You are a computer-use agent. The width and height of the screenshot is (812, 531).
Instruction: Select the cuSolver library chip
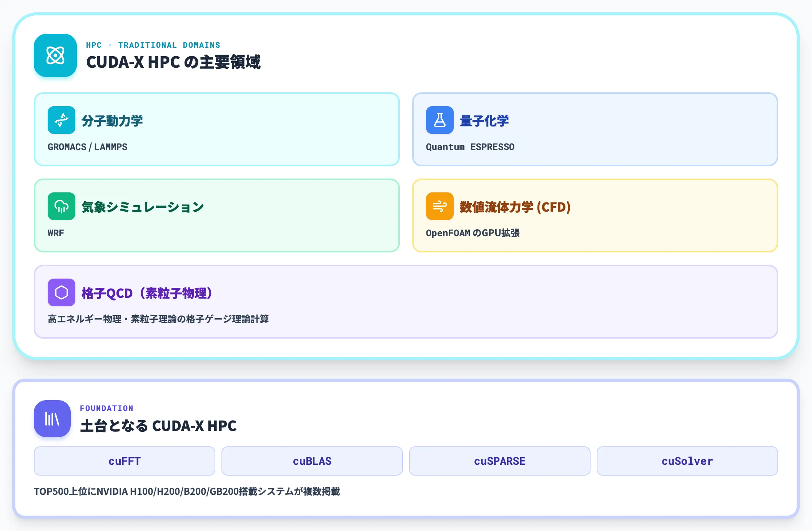click(x=687, y=461)
